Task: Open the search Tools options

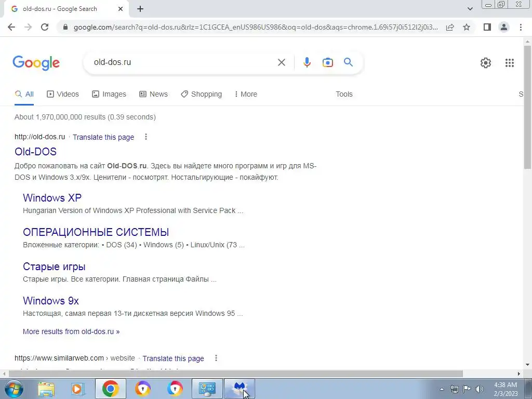Action: pyautogui.click(x=344, y=95)
